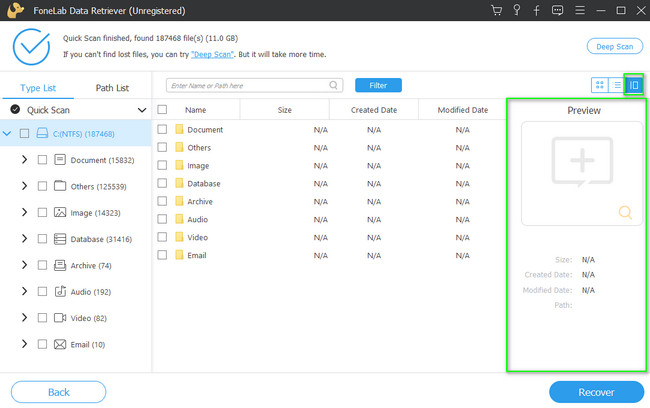Tick the Database row checkbox in the file list
The width and height of the screenshot is (650, 408).
click(x=162, y=183)
